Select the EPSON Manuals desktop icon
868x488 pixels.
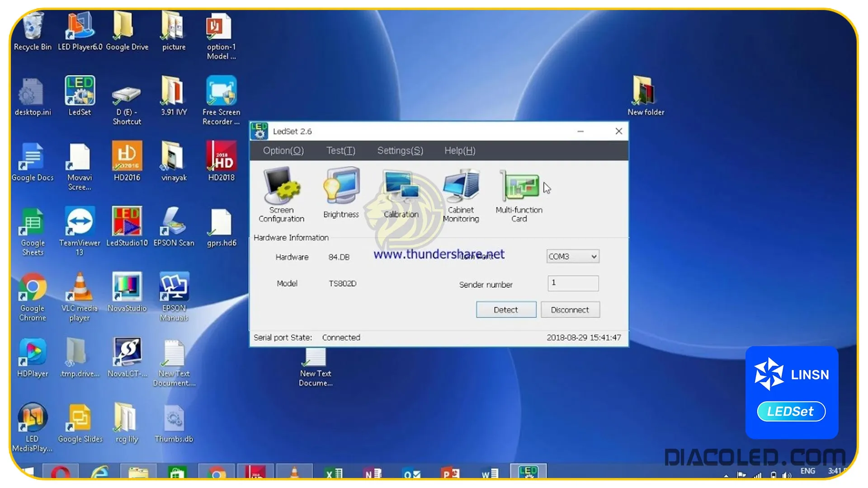pos(174,297)
